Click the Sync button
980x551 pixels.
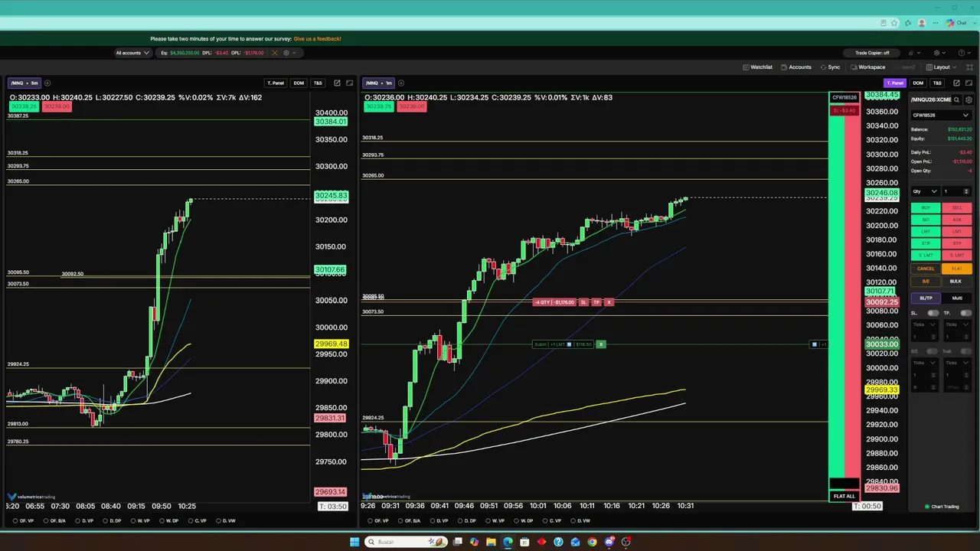click(830, 67)
